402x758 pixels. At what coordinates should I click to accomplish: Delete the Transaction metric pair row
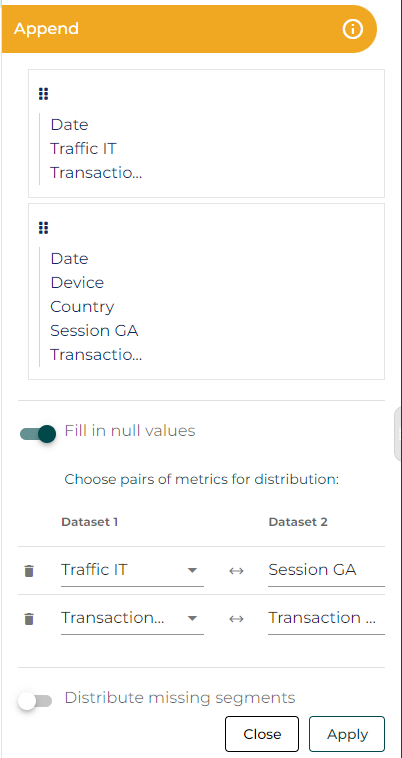(29, 619)
